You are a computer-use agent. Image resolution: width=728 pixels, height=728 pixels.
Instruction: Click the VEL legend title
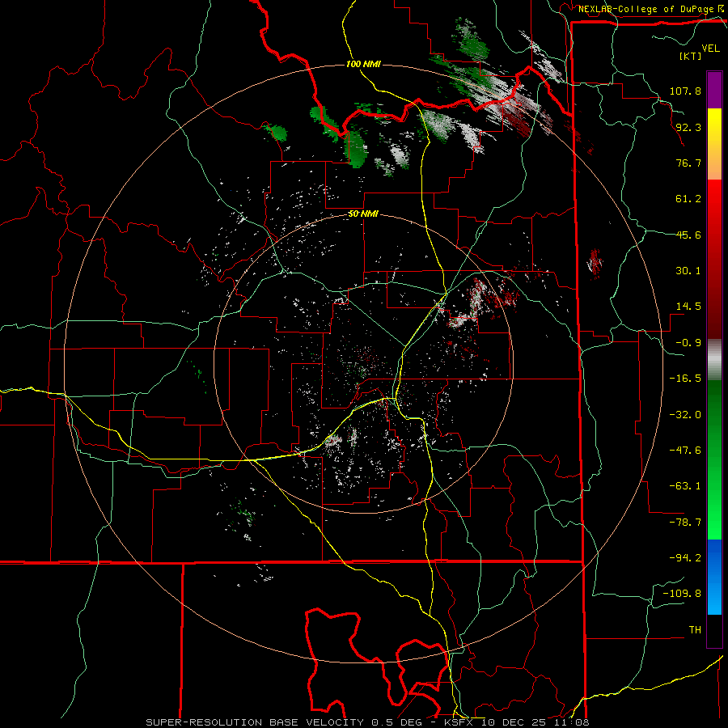click(710, 49)
